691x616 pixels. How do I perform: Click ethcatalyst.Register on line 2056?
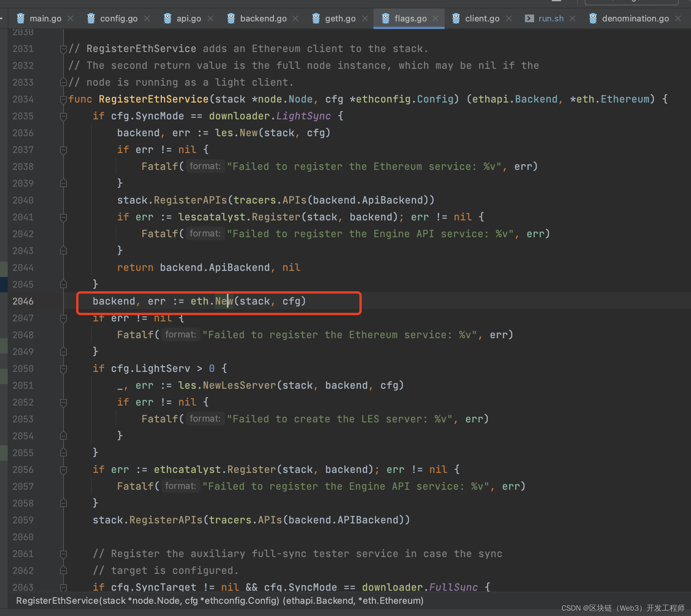coord(215,469)
